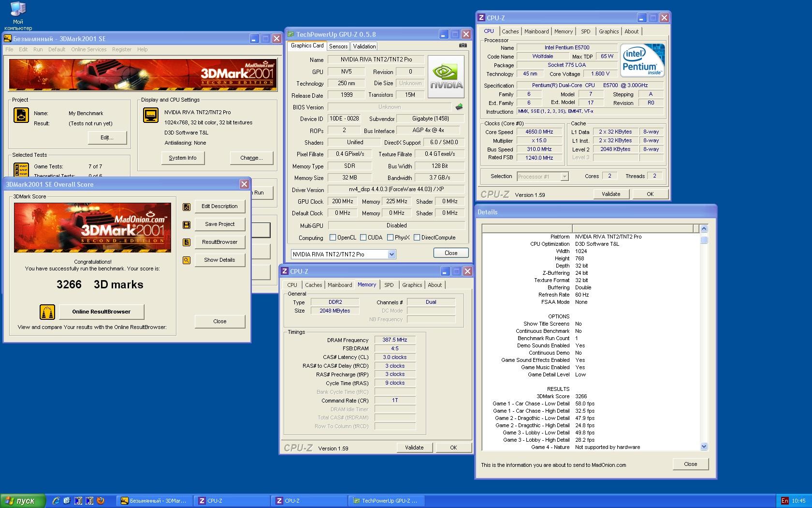Toggle the DirectCompute checkbox in GPU-Z
Image resolution: width=812 pixels, height=508 pixels.
[x=417, y=238]
